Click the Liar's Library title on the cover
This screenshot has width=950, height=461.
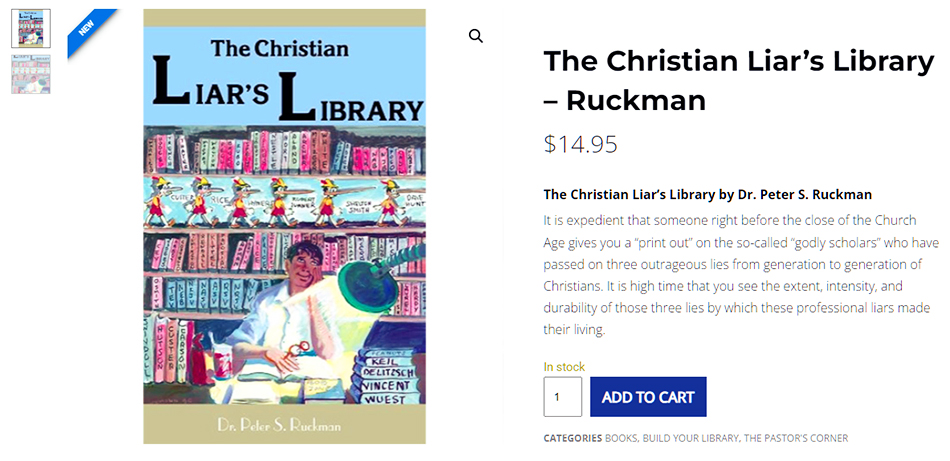[285, 95]
